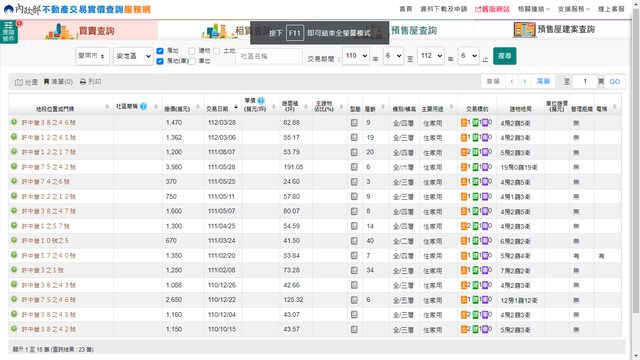Screen dimensions: 640x360
Task: Switch to 預售屋查詢 tab
Action: click(x=413, y=30)
